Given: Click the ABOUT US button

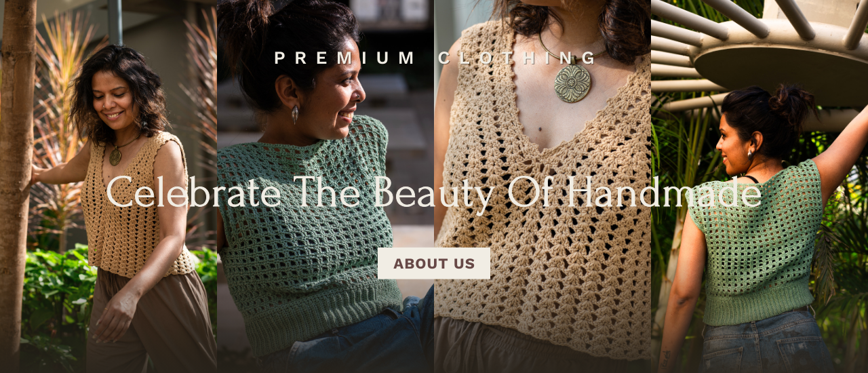Looking at the screenshot, I should click(434, 263).
